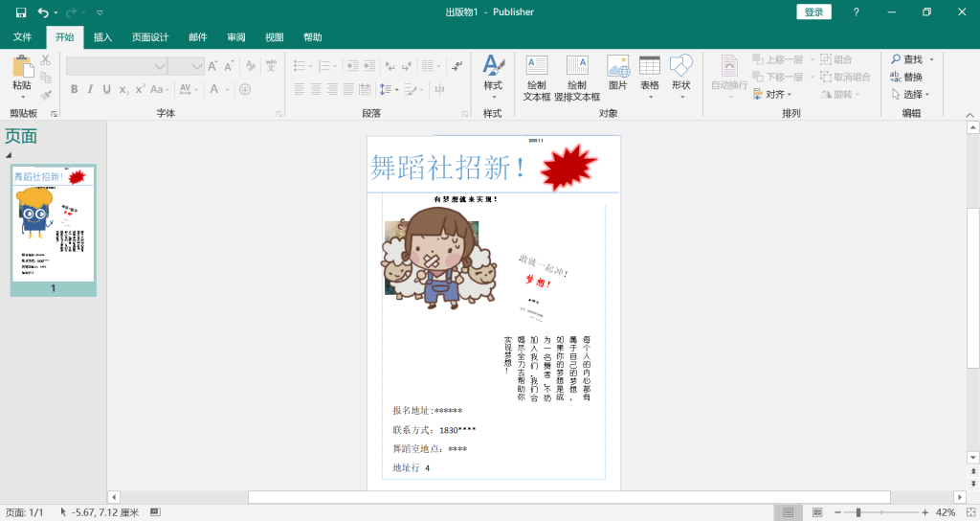Click the Replace command
The width and height of the screenshot is (980, 521).
pos(906,77)
